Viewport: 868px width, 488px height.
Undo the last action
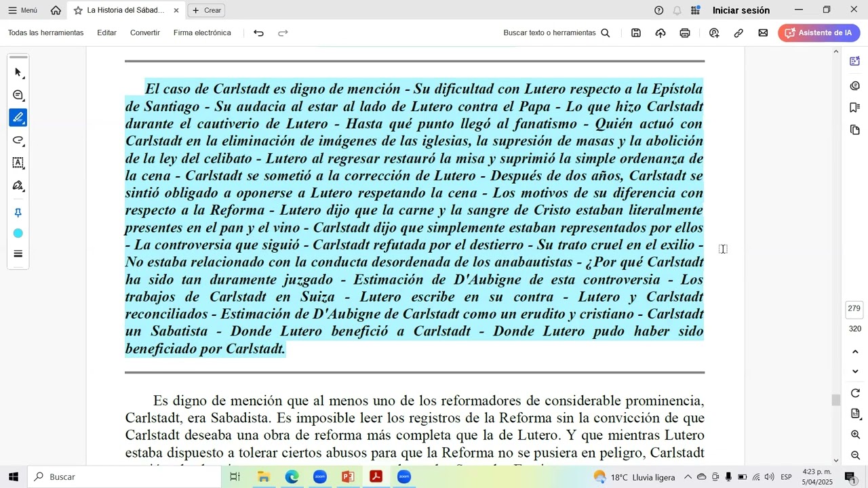click(x=258, y=33)
